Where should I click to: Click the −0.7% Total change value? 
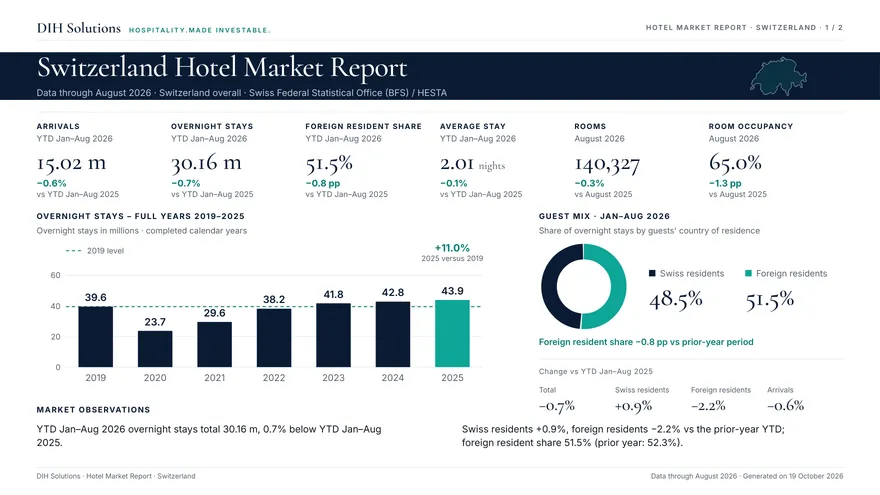(557, 405)
